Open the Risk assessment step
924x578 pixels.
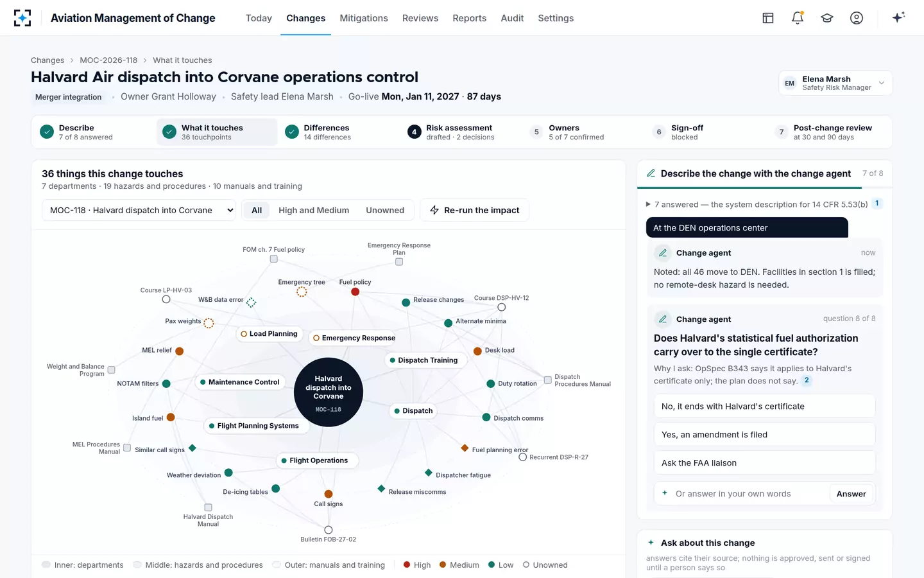click(x=463, y=132)
